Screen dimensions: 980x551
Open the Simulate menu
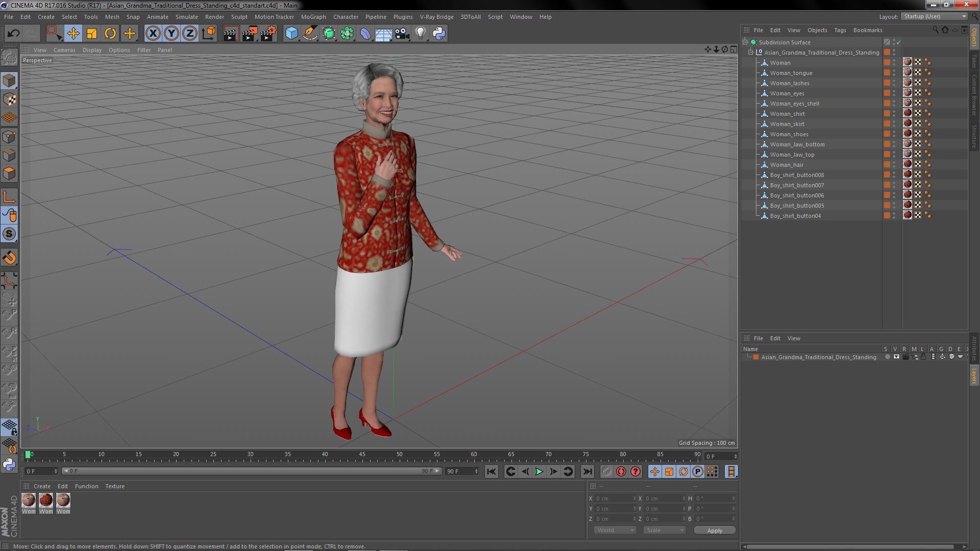click(x=186, y=17)
